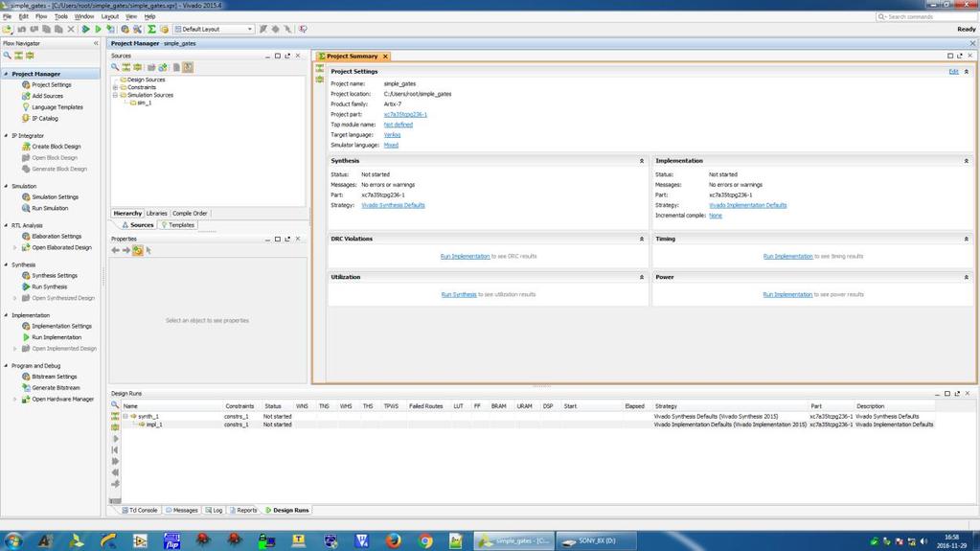Expand all in Flow Navigator toolbar

(x=30, y=56)
